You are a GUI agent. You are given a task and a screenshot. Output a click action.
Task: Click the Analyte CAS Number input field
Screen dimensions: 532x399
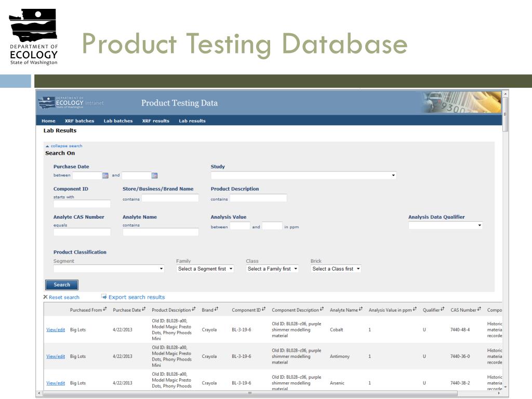click(x=82, y=232)
